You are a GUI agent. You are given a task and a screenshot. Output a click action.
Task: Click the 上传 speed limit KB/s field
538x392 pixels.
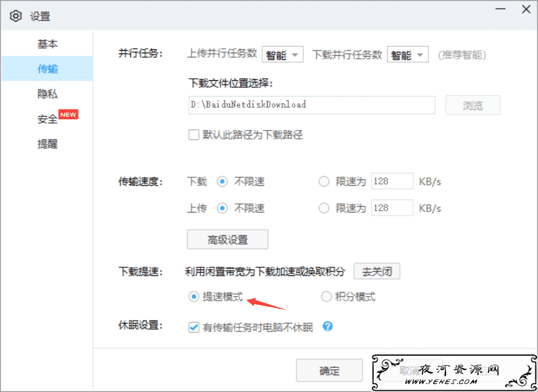pos(392,208)
